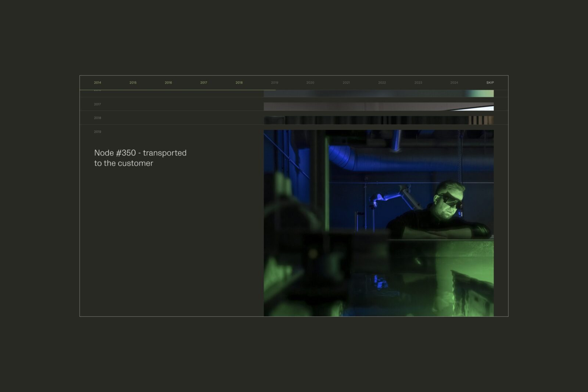Click 2017 in the top year navigation

204,83
